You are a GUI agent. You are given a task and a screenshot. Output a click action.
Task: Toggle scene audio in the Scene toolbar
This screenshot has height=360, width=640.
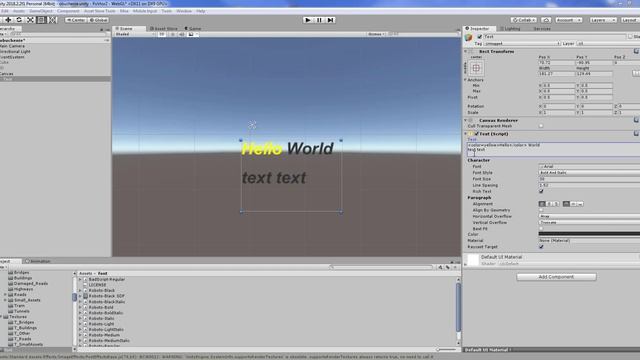[182, 34]
